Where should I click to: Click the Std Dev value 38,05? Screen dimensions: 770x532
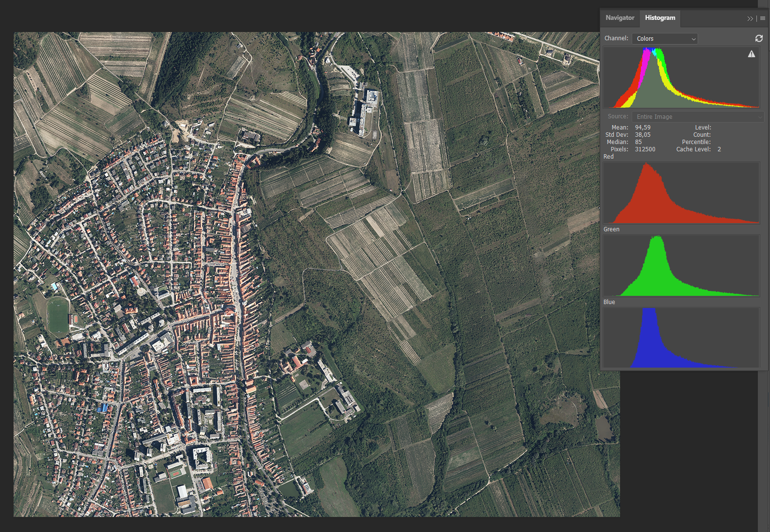coord(643,135)
